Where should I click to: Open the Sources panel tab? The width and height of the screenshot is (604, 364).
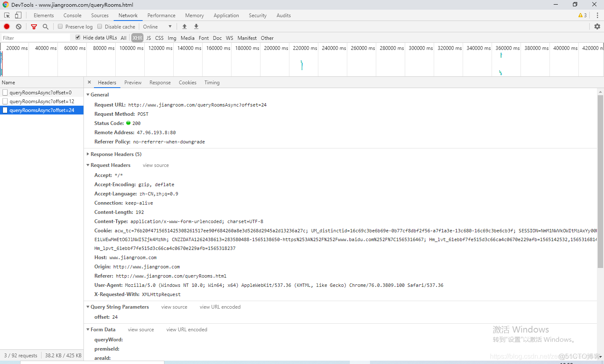100,15
